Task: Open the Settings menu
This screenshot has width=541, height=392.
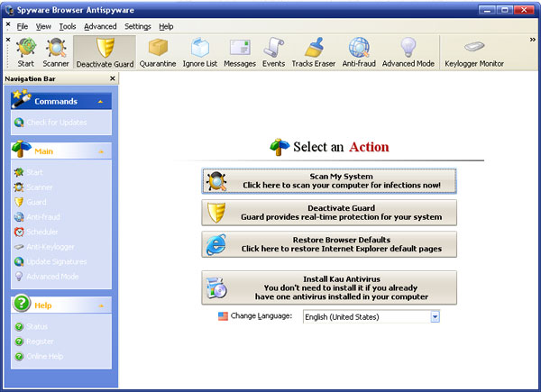Action: pyautogui.click(x=138, y=26)
